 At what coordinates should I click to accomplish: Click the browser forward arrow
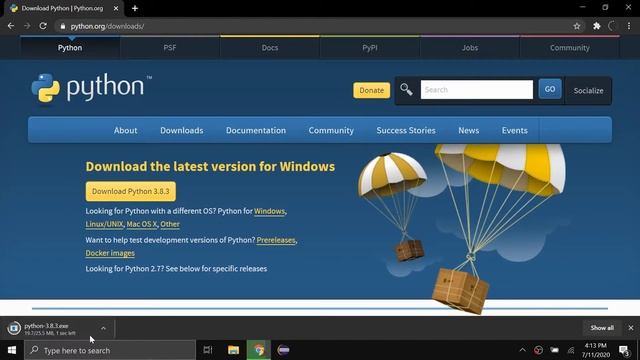click(x=27, y=26)
